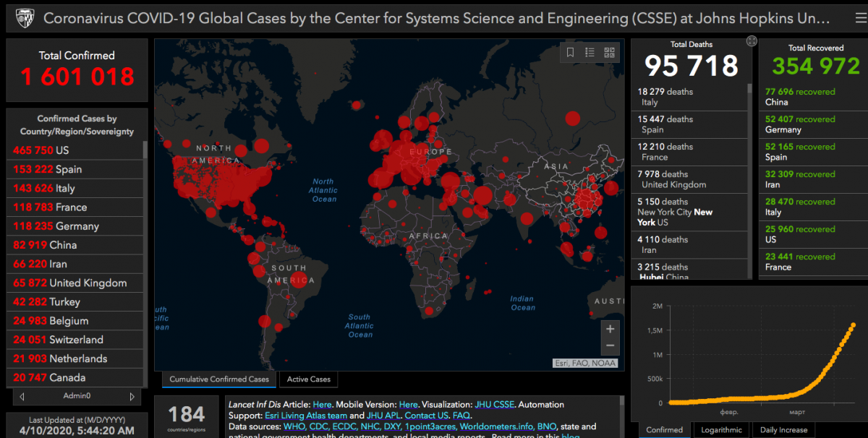868x438 pixels.
Task: Expand the Total Deaths panel to fullscreen
Action: 752,41
